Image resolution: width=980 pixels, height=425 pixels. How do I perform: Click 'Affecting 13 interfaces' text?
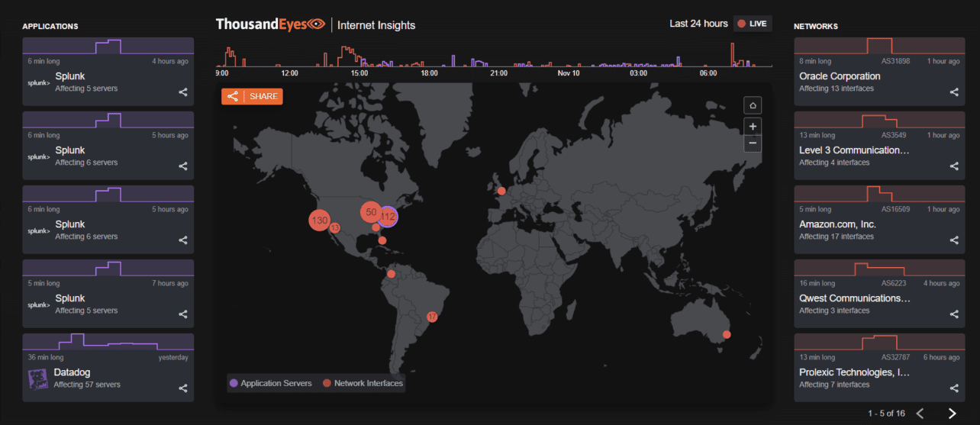(x=837, y=89)
